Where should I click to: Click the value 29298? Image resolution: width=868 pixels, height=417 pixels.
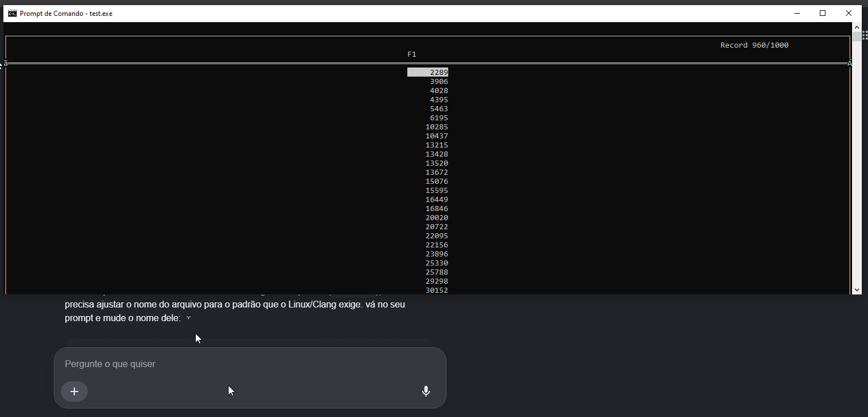click(x=437, y=281)
